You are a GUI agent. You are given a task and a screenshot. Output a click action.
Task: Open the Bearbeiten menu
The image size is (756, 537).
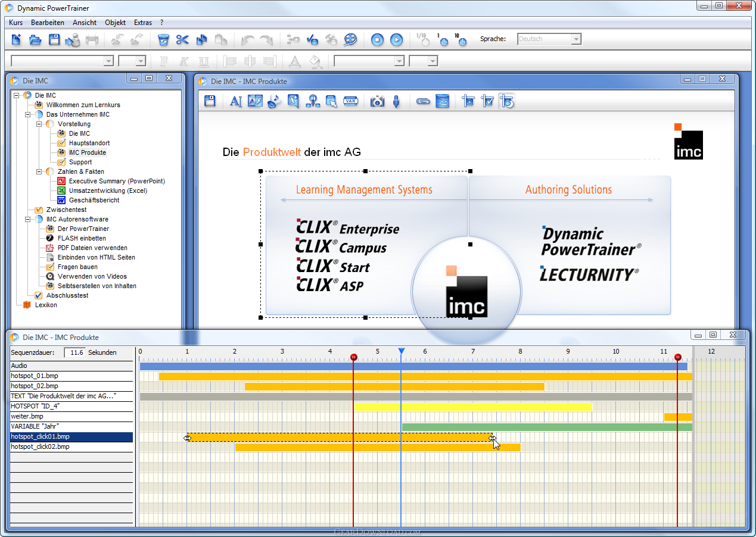(48, 23)
